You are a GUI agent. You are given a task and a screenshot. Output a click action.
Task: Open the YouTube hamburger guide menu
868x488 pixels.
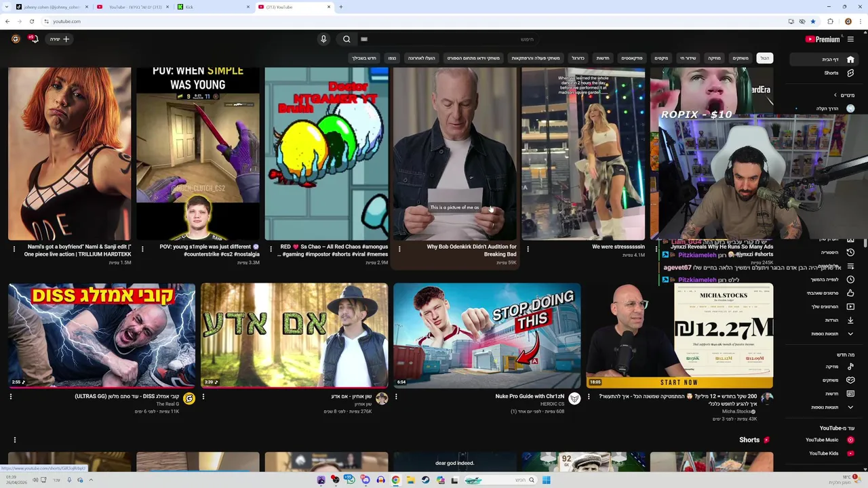tap(850, 39)
